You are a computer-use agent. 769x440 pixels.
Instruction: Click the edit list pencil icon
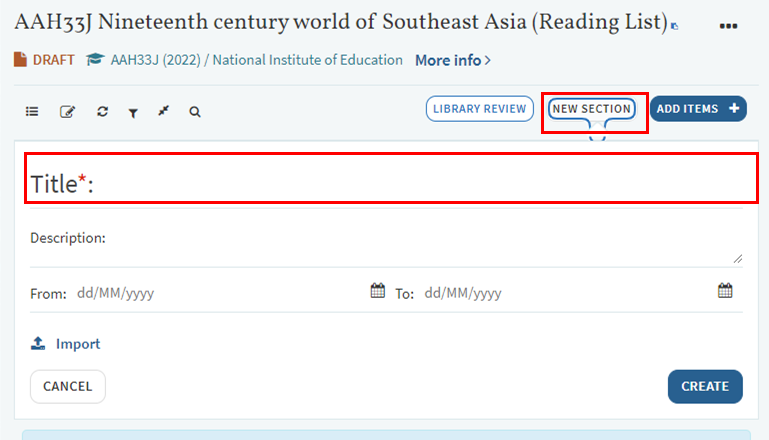click(x=67, y=112)
